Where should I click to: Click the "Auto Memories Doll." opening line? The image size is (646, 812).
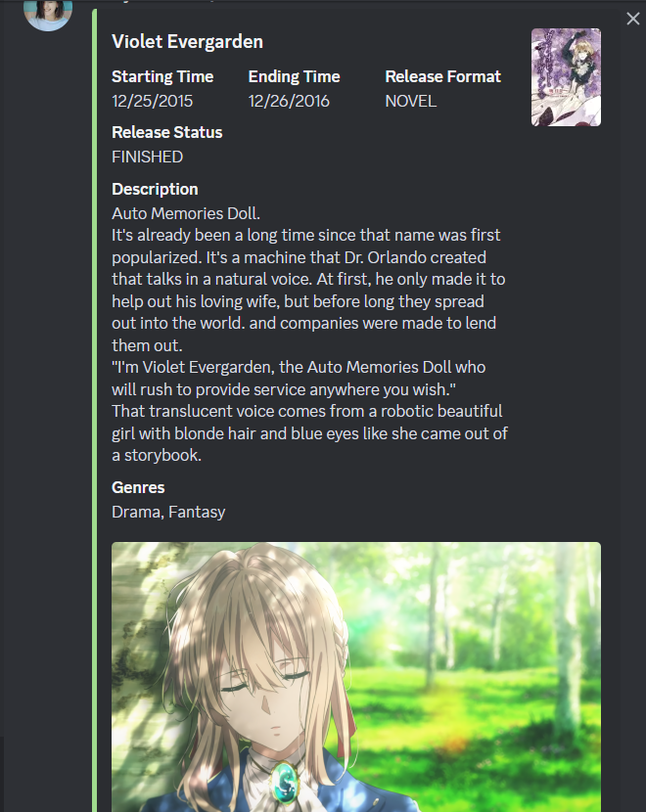tap(185, 213)
